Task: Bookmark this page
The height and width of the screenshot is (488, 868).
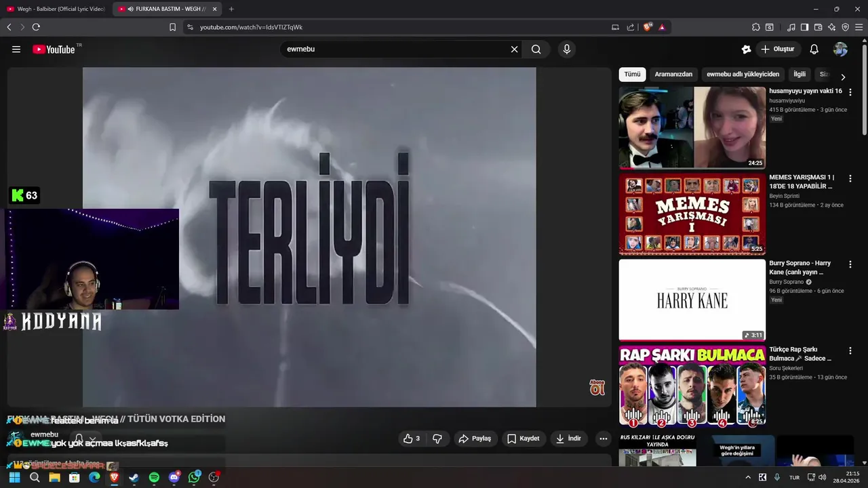Action: [x=172, y=27]
